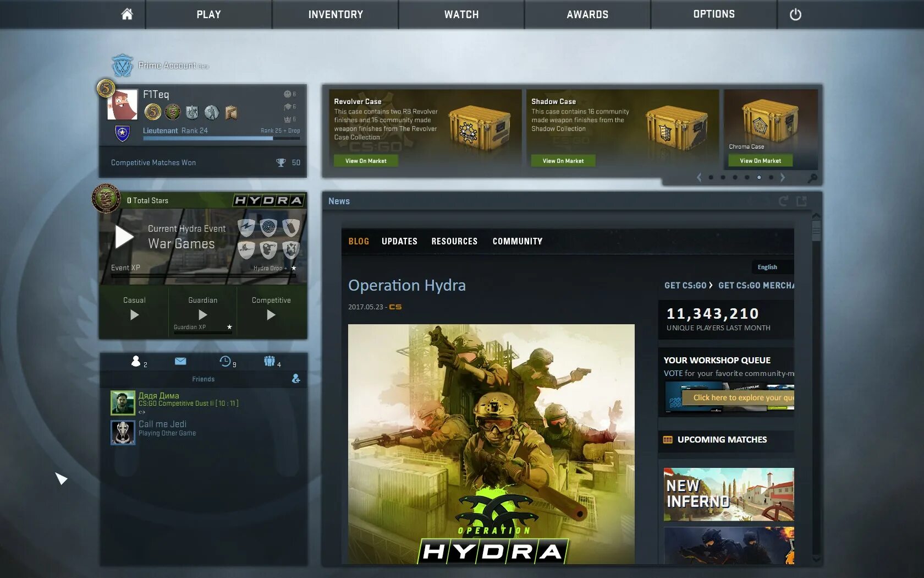Viewport: 924px width, 578px height.
Task: View Chroma Case on Market
Action: [761, 161]
